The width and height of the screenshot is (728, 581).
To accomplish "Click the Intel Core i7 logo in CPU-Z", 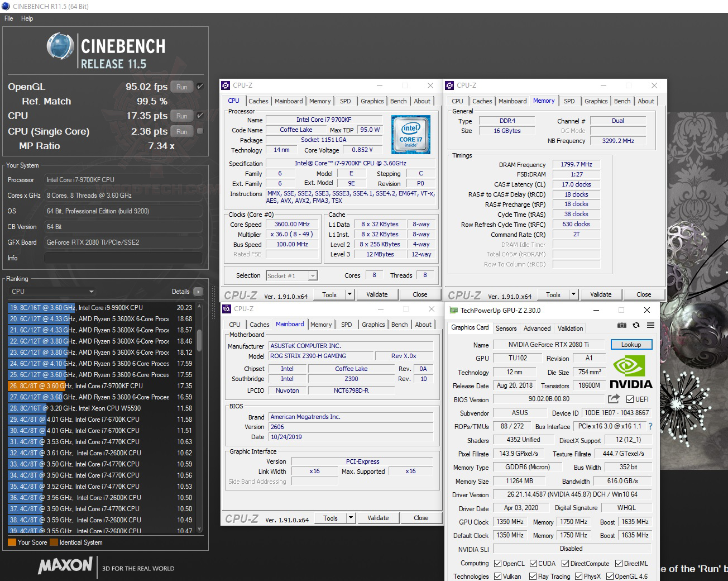I will (410, 135).
